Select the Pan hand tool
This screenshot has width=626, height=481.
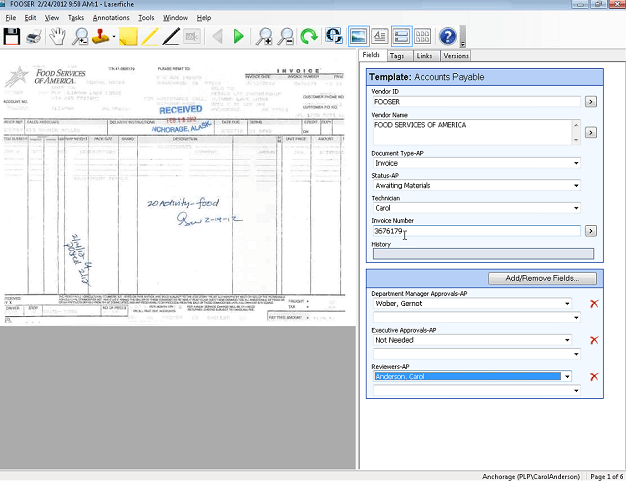tap(57, 37)
